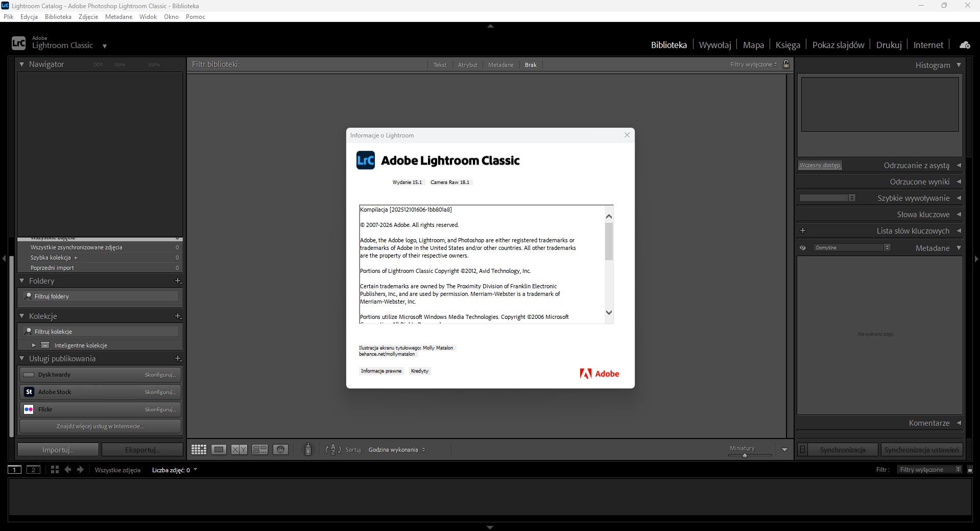Reverse sort direction with the A-Z icon
Screen dimensions: 980x531
point(333,450)
